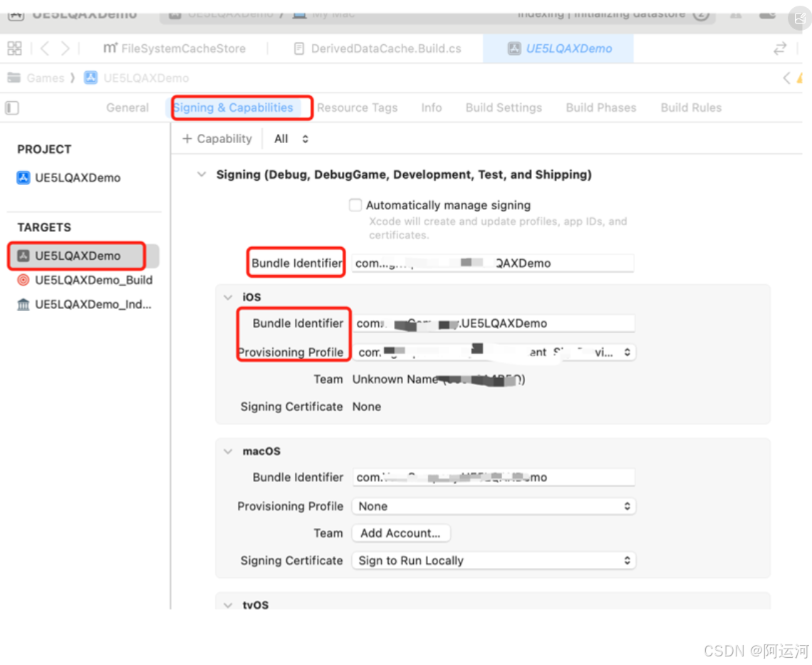Open the Resource Tags tab

358,108
